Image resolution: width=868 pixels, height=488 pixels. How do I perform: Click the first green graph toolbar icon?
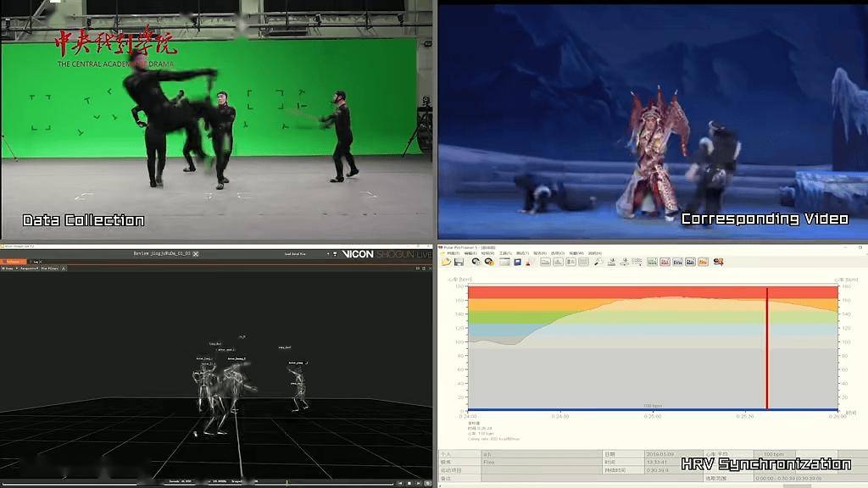pyautogui.click(x=653, y=262)
